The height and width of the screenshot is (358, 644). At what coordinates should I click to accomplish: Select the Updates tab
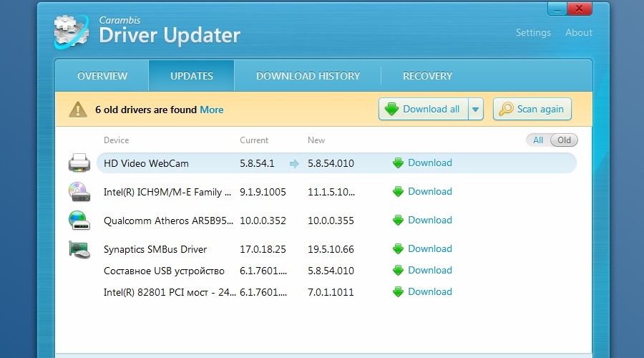pyautogui.click(x=191, y=76)
